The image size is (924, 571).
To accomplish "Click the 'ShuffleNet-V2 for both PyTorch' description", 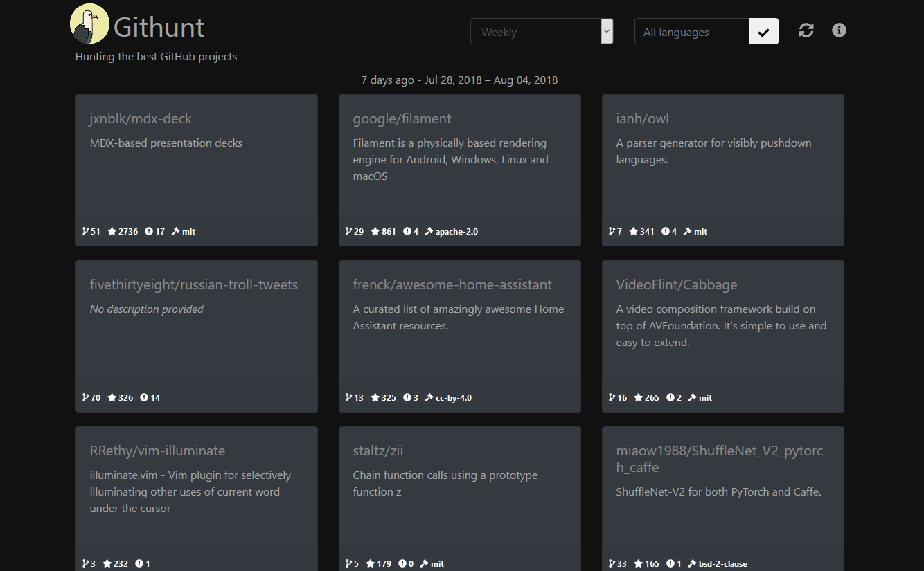I will 719,492.
